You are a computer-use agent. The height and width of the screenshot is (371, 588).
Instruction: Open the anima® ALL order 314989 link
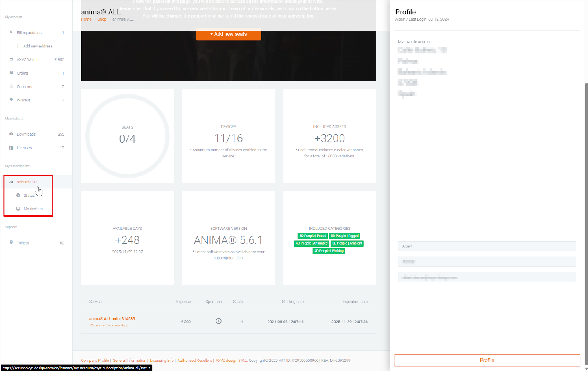(112, 319)
